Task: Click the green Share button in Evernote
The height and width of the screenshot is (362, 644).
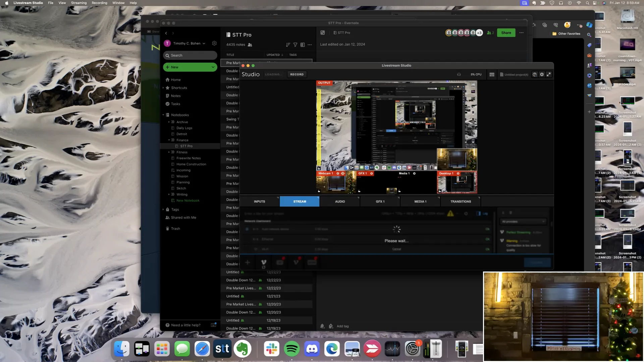Action: pos(506,33)
